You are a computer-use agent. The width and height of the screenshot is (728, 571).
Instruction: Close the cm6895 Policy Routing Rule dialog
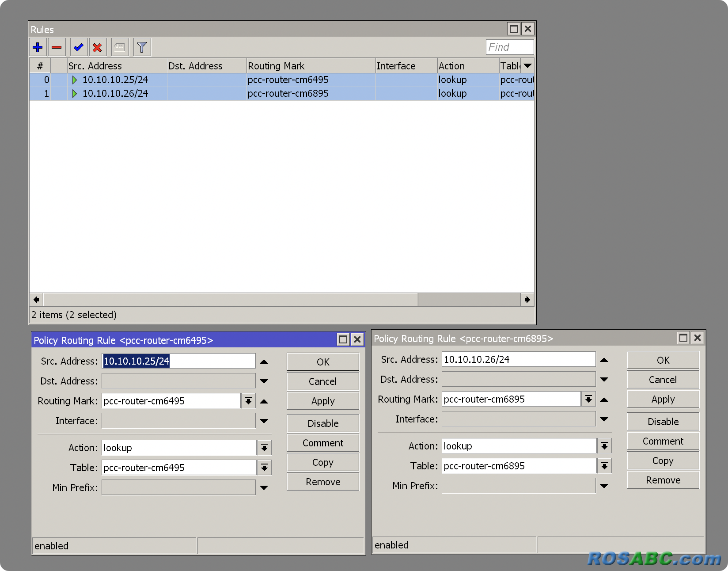[698, 338]
